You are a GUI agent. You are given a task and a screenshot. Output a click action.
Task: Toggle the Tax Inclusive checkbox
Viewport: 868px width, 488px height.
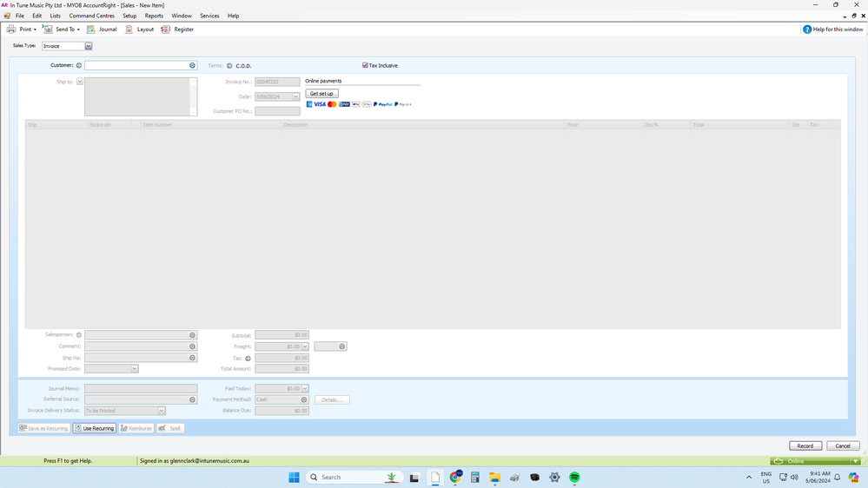[x=365, y=66]
